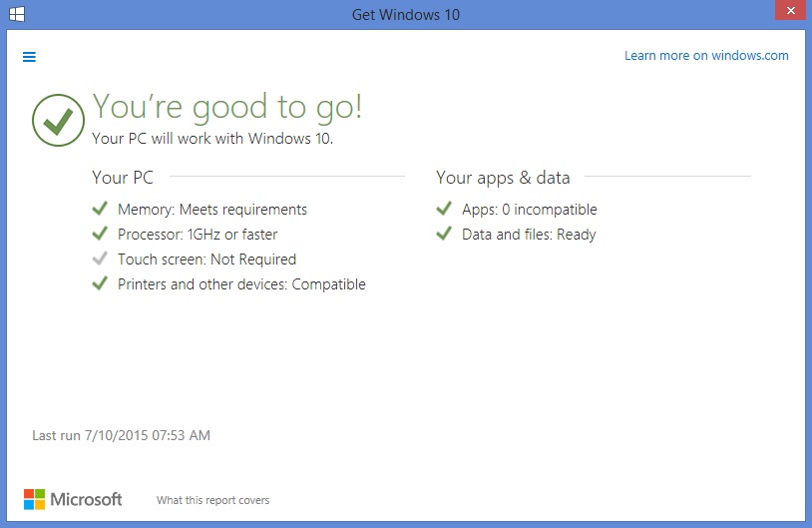The width and height of the screenshot is (812, 528).
Task: Click the Windows logo in title bar
Action: click(16, 15)
